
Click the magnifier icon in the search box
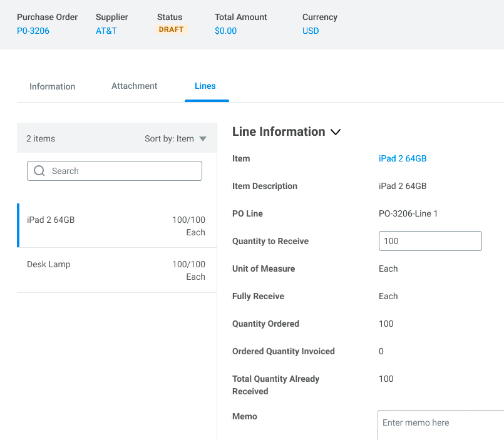(39, 171)
